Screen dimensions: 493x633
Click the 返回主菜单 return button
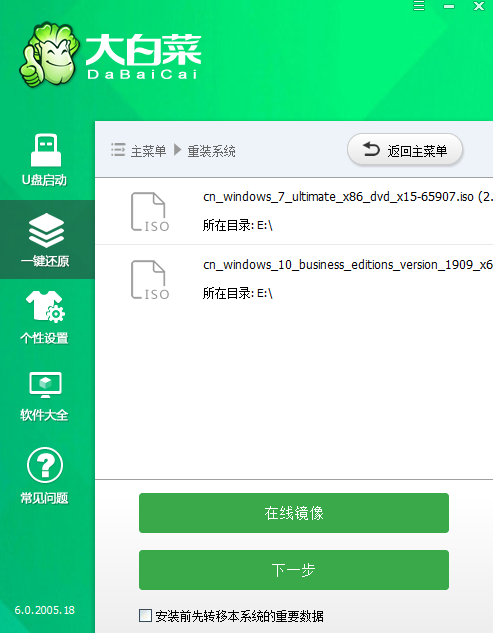click(405, 150)
